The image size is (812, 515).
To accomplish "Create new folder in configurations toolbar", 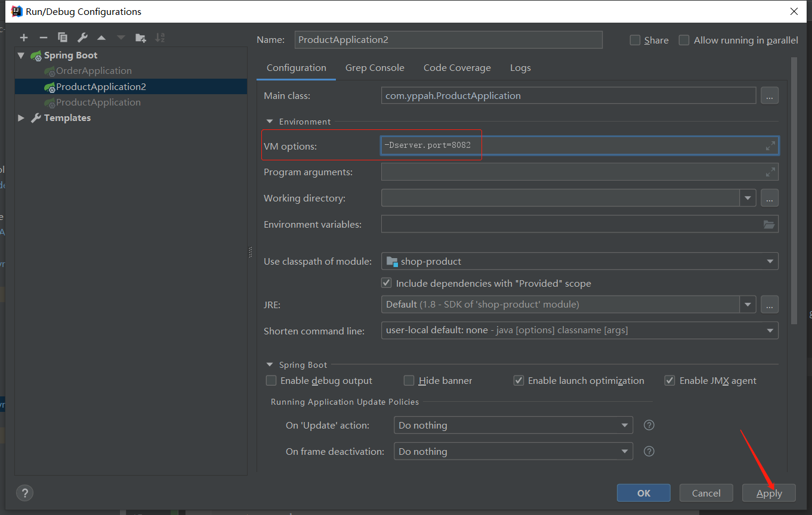I will coord(140,38).
